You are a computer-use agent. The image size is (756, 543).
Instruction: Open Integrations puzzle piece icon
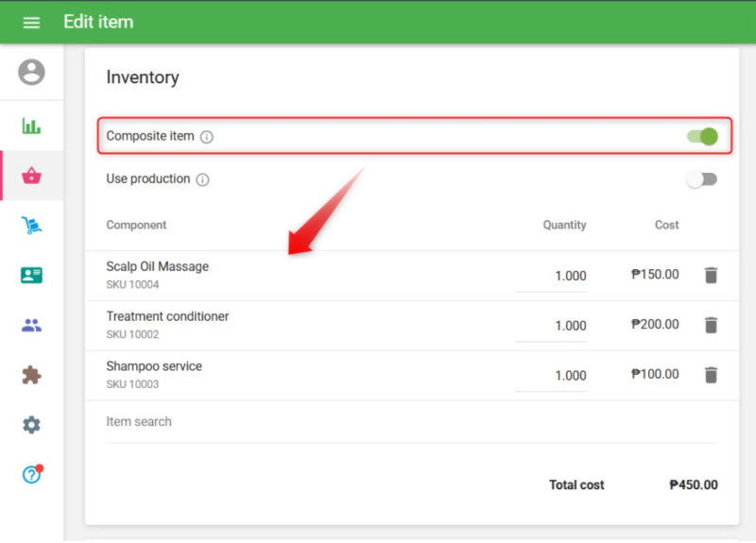[31, 375]
